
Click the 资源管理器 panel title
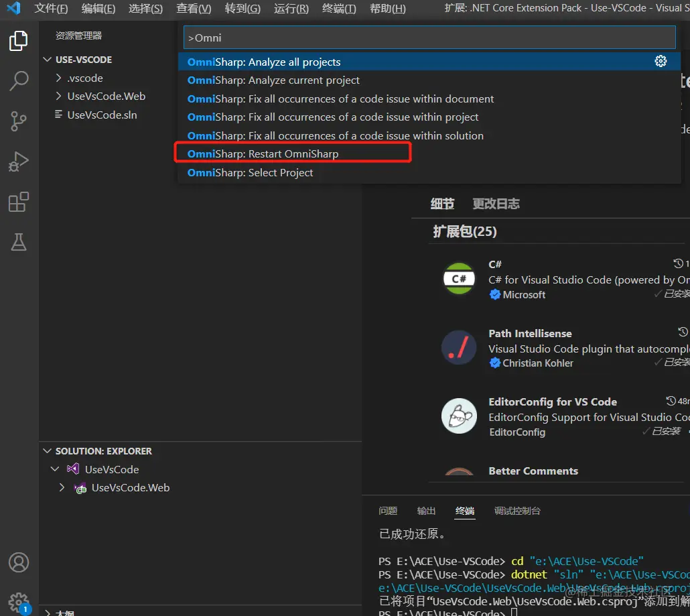pyautogui.click(x=78, y=36)
